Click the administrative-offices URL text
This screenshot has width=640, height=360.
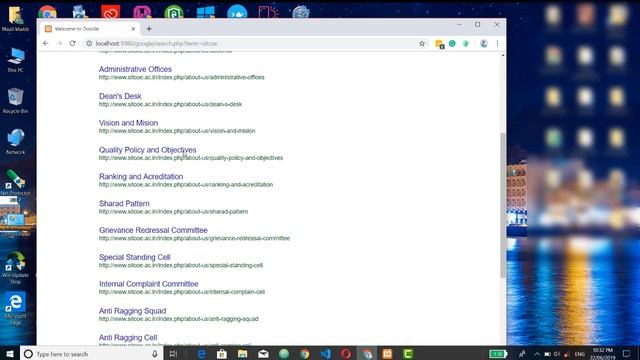(x=182, y=77)
